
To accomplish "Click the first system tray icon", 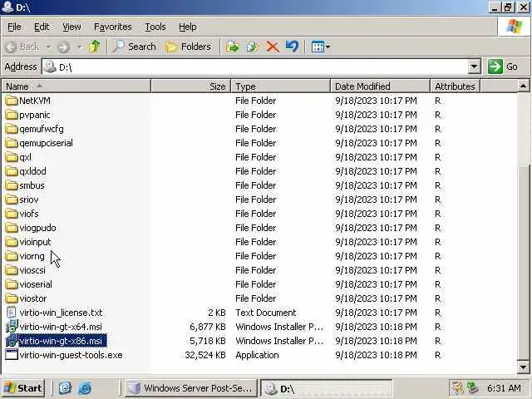I will pyautogui.click(x=458, y=388).
